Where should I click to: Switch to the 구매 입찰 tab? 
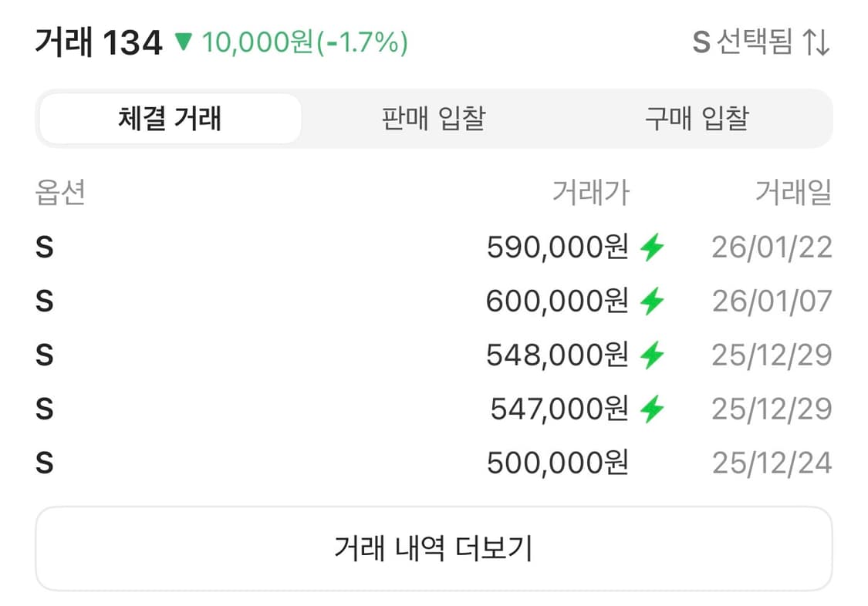tap(694, 118)
